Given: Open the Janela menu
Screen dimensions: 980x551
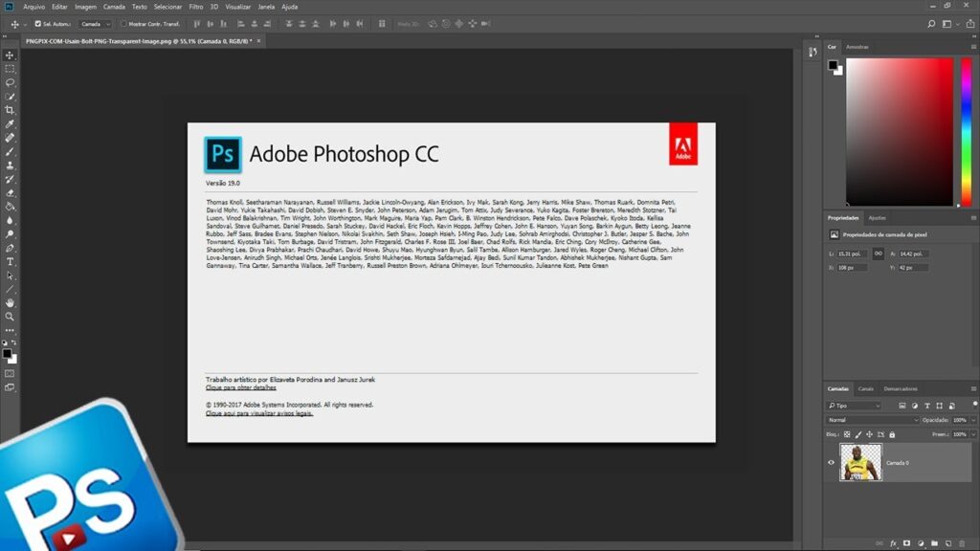Looking at the screenshot, I should coord(266,7).
